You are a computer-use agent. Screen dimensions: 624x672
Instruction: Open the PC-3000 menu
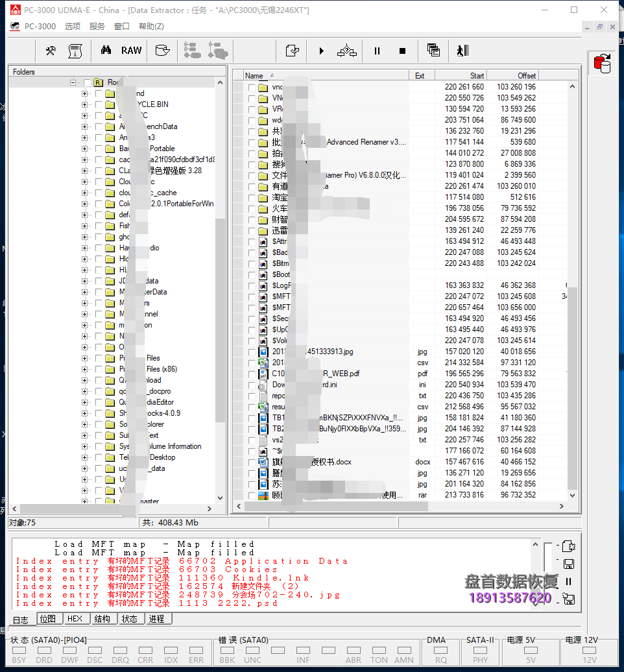40,26
